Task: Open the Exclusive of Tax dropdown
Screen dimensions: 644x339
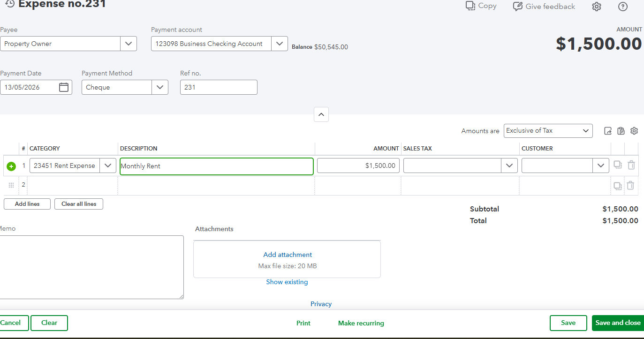Action: pos(548,131)
